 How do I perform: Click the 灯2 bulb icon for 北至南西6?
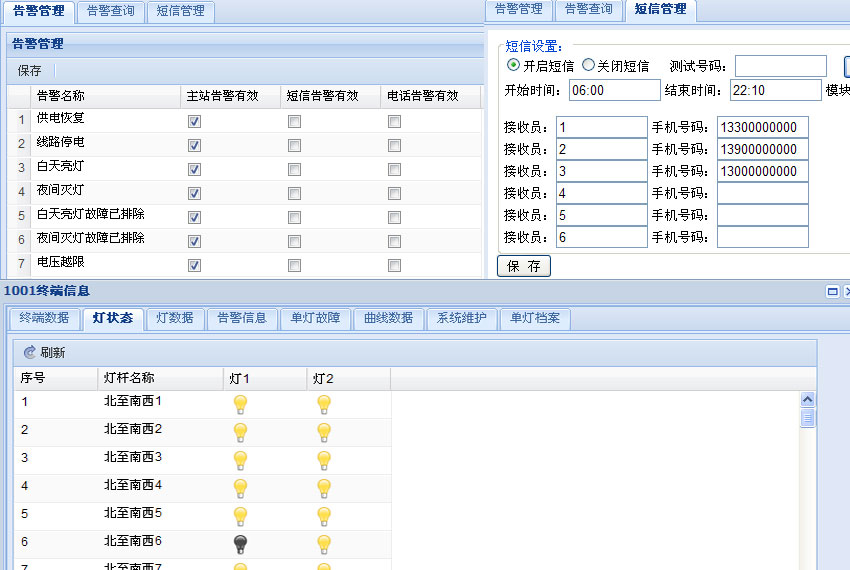click(324, 544)
